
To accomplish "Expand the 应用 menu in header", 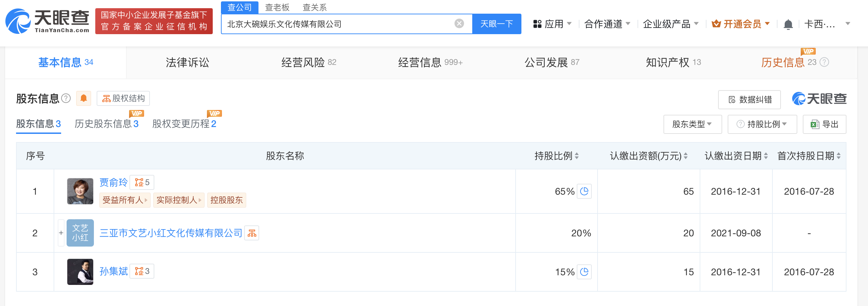I will (x=552, y=24).
